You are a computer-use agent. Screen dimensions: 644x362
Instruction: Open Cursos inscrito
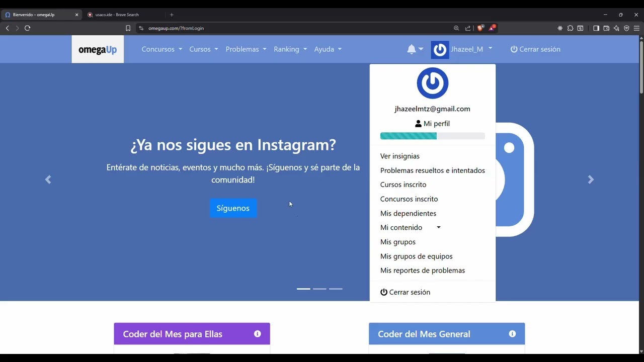[403, 185]
